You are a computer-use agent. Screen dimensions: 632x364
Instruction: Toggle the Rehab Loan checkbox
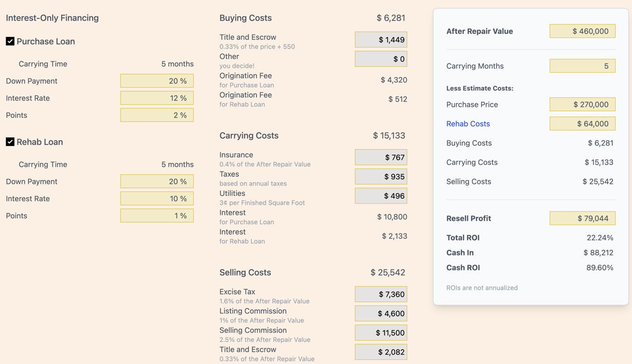tap(10, 142)
